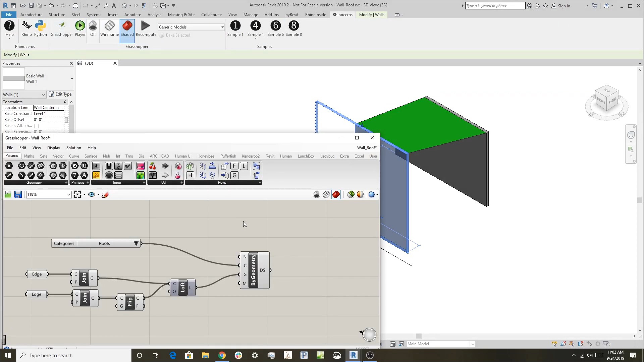Toggle shaded preview on canvas toolbar
The image size is (644, 362).
coord(336,194)
